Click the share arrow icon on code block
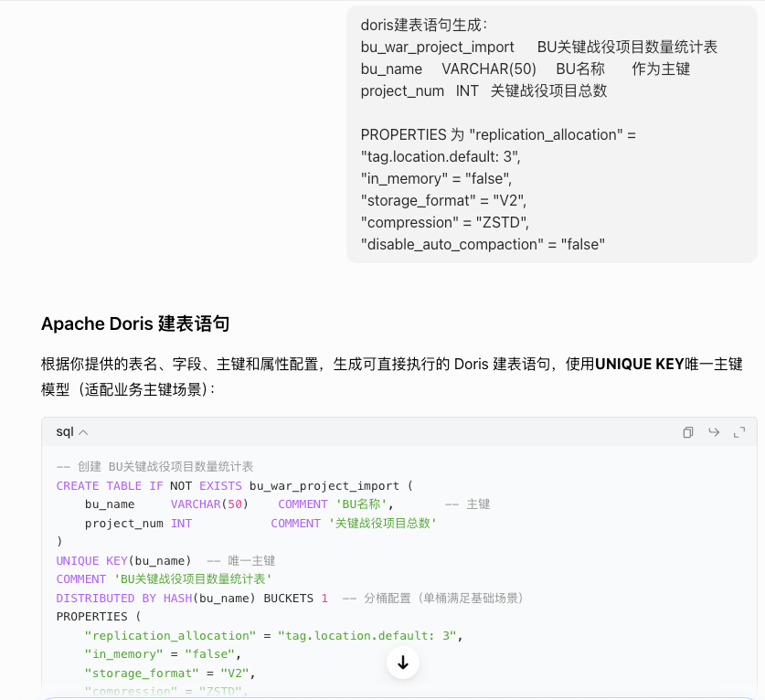This screenshot has width=765, height=700. point(714,432)
